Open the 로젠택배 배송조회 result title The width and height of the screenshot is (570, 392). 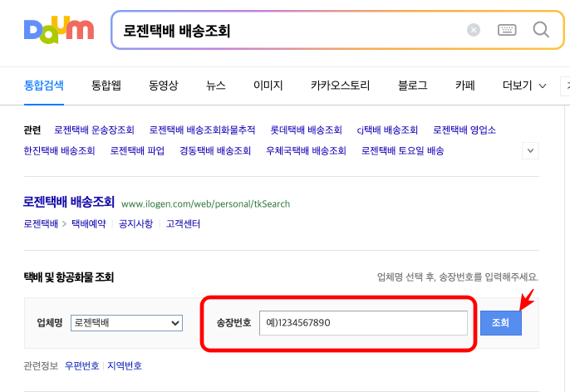69,202
